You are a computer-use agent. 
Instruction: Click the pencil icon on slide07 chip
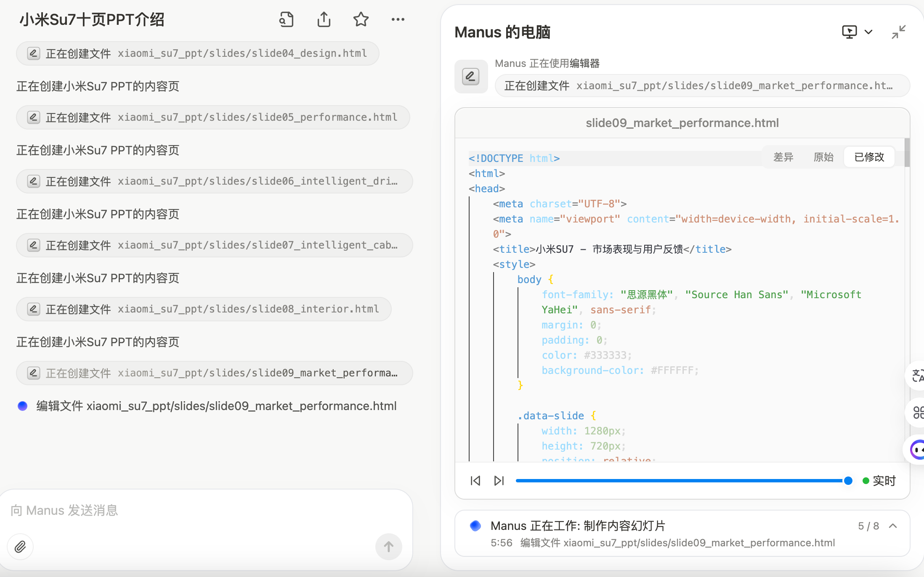coord(33,245)
